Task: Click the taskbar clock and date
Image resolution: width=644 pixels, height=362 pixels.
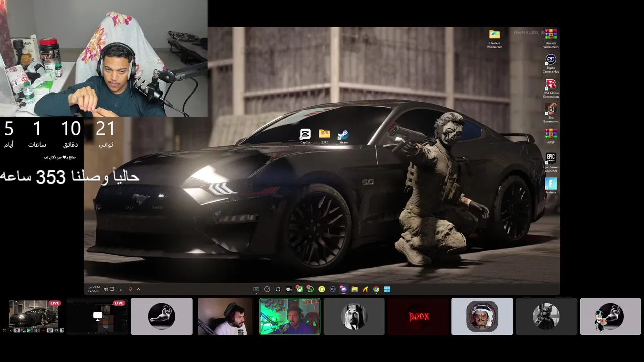Action: 94,289
